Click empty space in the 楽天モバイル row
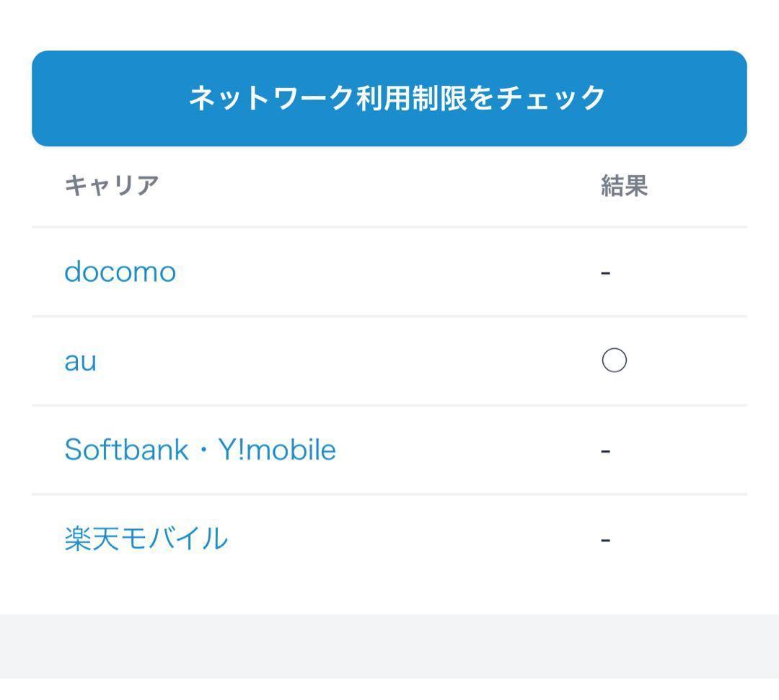 [x=411, y=539]
